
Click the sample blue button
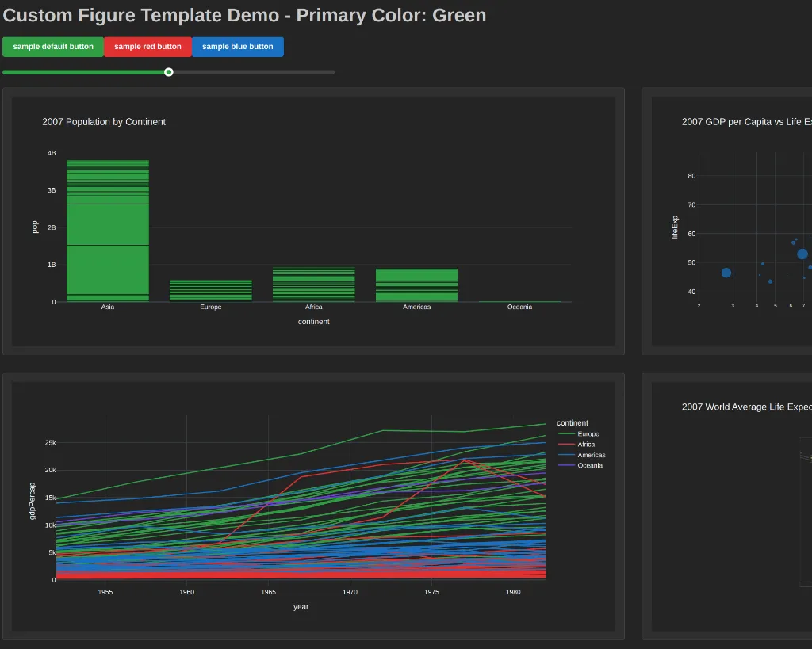[237, 47]
